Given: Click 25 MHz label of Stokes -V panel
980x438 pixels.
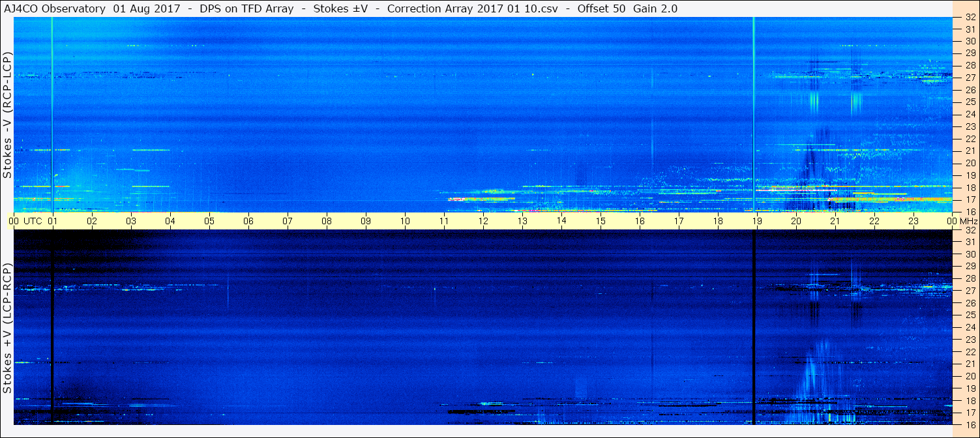Looking at the screenshot, I should point(970,102).
